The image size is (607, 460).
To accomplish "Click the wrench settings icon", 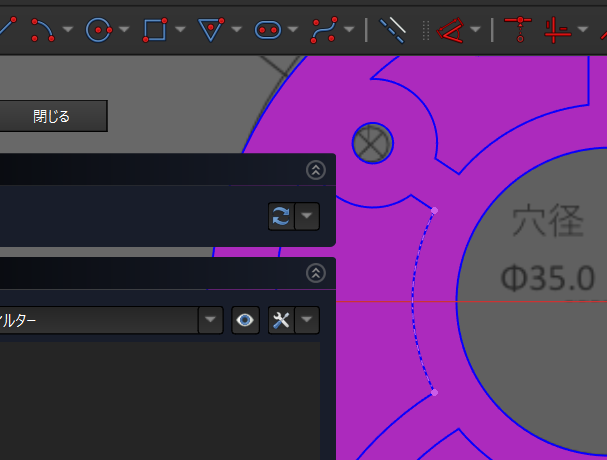I will [x=281, y=320].
